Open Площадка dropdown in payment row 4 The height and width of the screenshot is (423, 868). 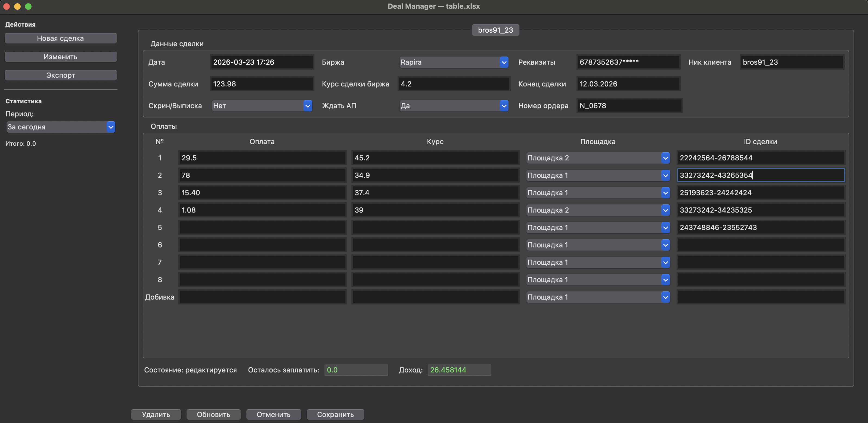coord(598,210)
